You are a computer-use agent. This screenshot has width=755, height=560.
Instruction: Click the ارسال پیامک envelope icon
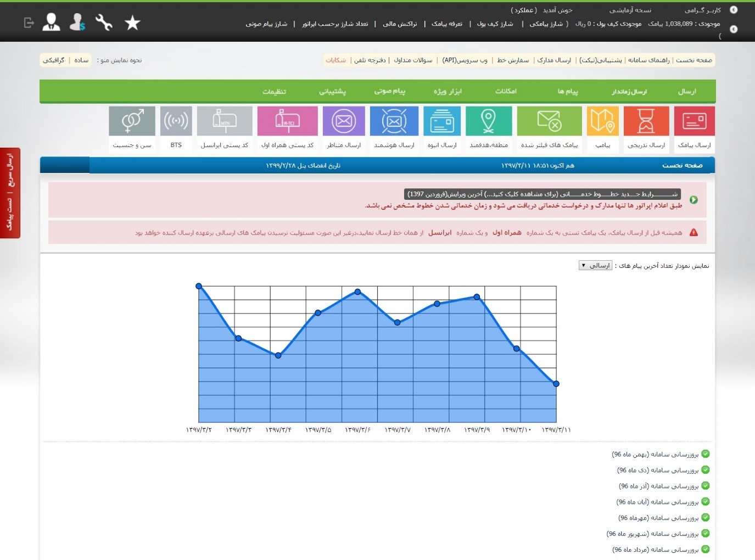tap(694, 121)
